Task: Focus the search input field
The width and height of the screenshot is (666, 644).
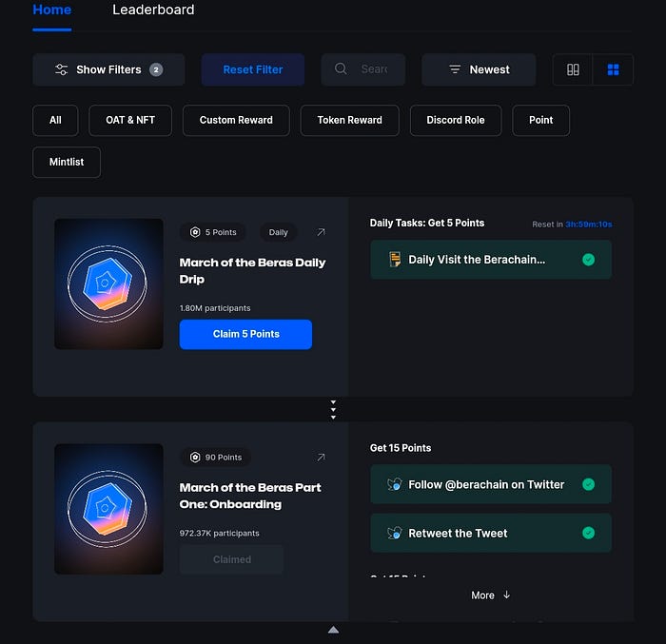Action: click(363, 69)
